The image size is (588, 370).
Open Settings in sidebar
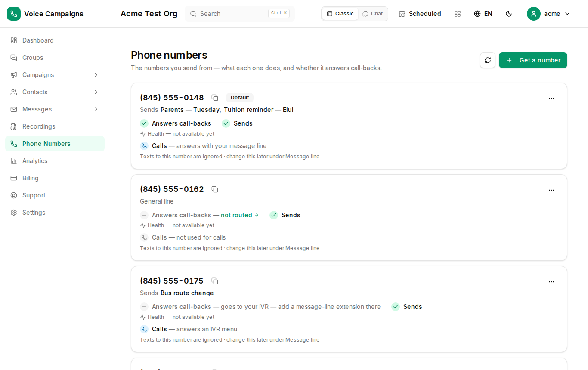tap(55, 213)
